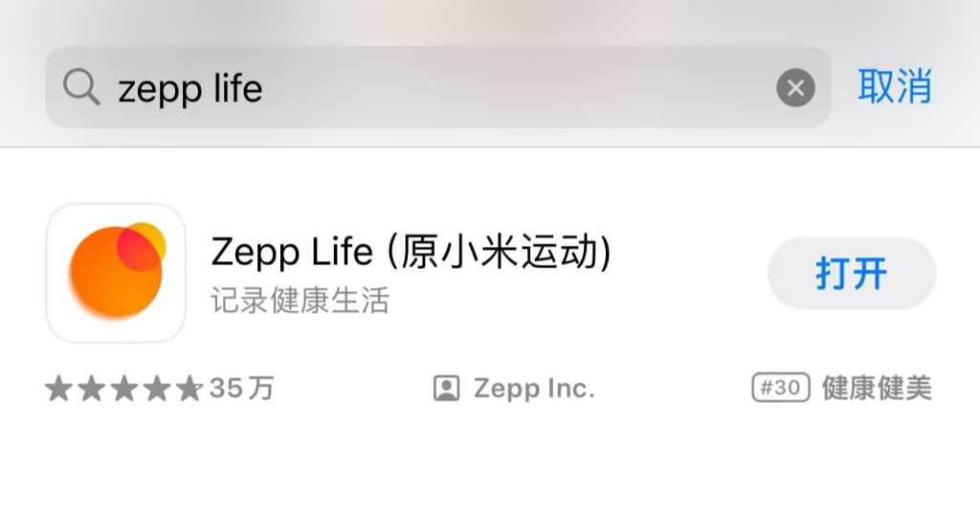Viewport: 980px width, 515px height.
Task: Tap the fourth rating star
Action: [156, 389]
